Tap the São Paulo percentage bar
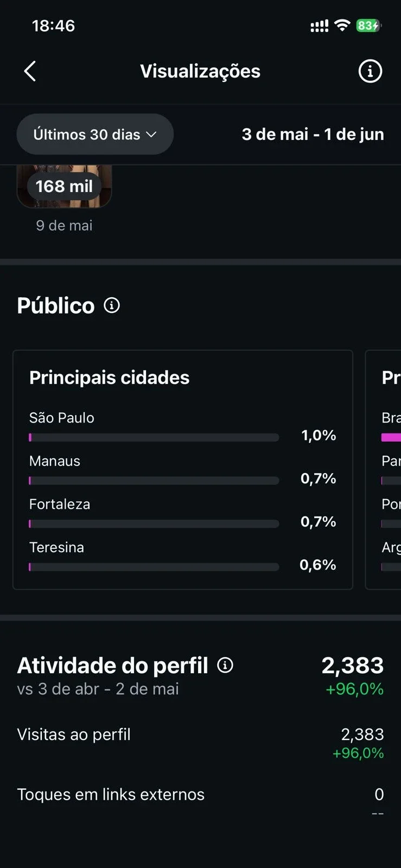 click(154, 437)
